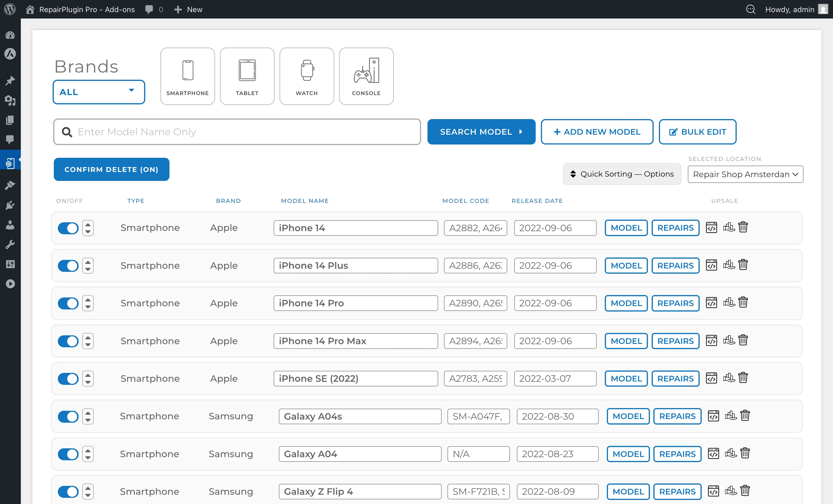Toggle the iPhone SE (2022) on/off switch
The image size is (833, 504).
[68, 379]
